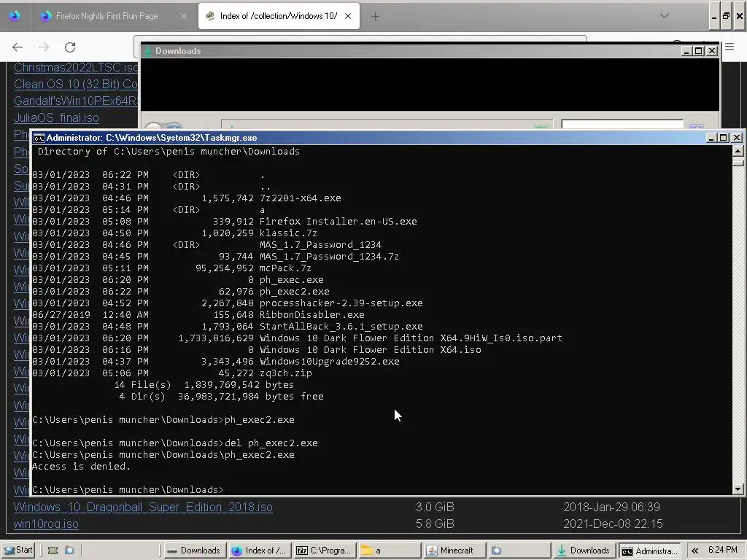Expand hidden system tray icons chevron
This screenshot has width=747, height=560.
click(695, 551)
